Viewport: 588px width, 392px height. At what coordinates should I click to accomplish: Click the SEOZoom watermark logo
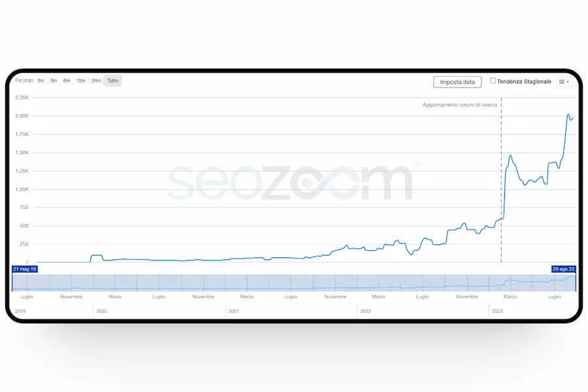[291, 182]
